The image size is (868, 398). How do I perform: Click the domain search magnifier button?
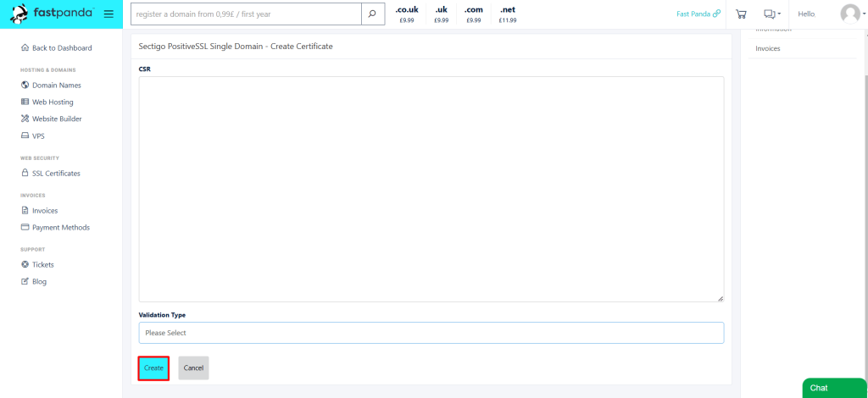click(x=373, y=14)
